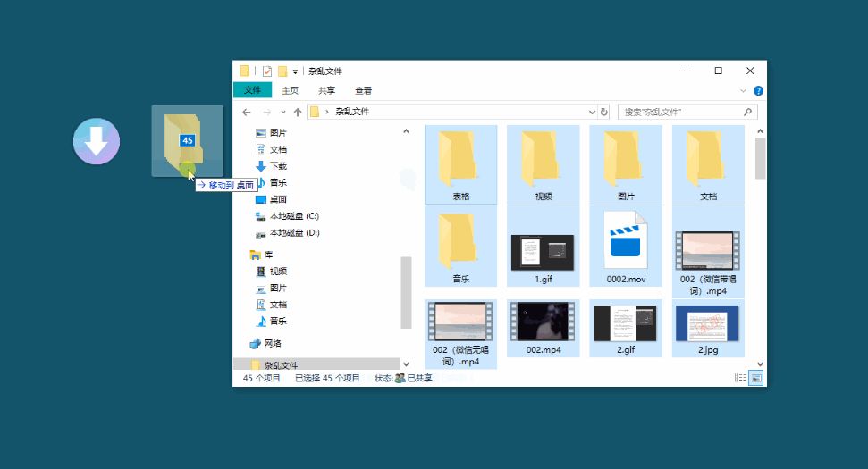Click the navigation pane scroll-down arrow

tap(406, 364)
